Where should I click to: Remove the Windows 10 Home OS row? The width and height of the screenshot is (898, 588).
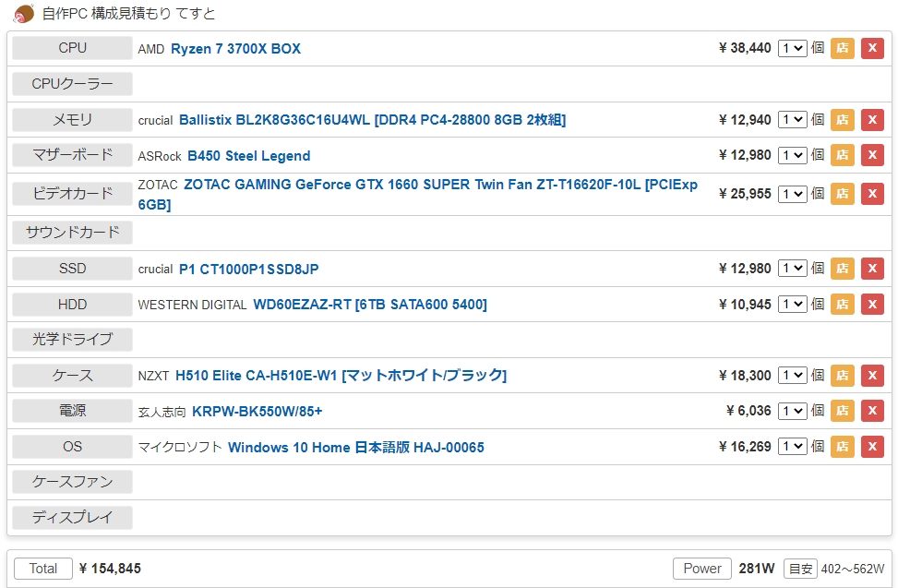click(872, 447)
